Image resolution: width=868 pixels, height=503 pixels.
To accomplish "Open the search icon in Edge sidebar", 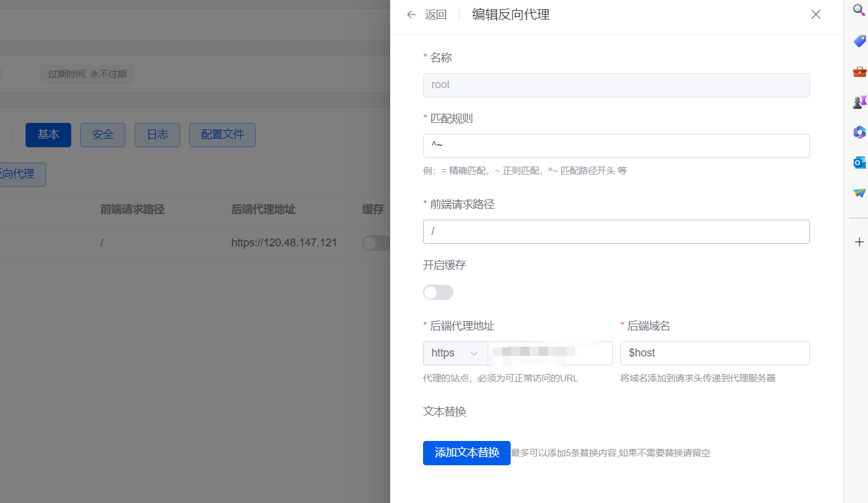I will click(859, 10).
